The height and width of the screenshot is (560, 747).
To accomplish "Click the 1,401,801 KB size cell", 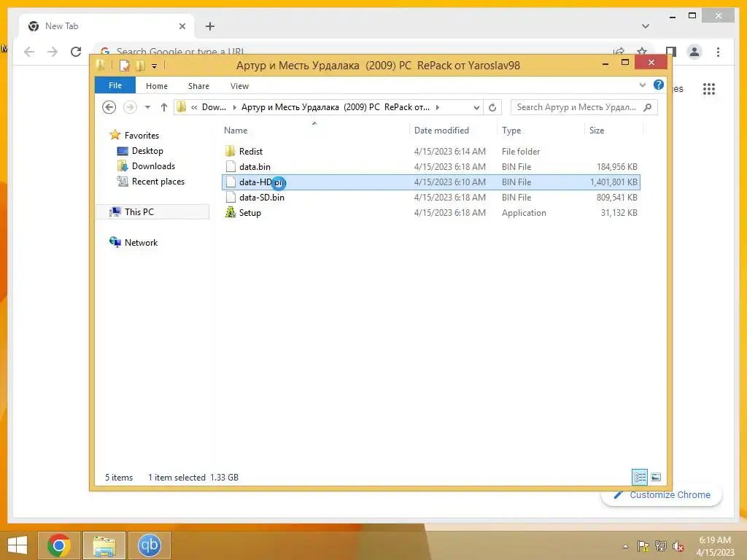I will click(x=614, y=182).
